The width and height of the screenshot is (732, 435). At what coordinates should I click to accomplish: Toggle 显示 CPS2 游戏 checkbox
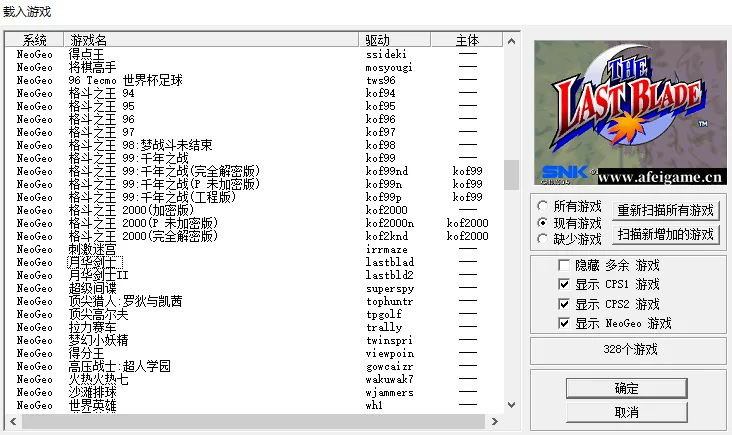coord(565,304)
